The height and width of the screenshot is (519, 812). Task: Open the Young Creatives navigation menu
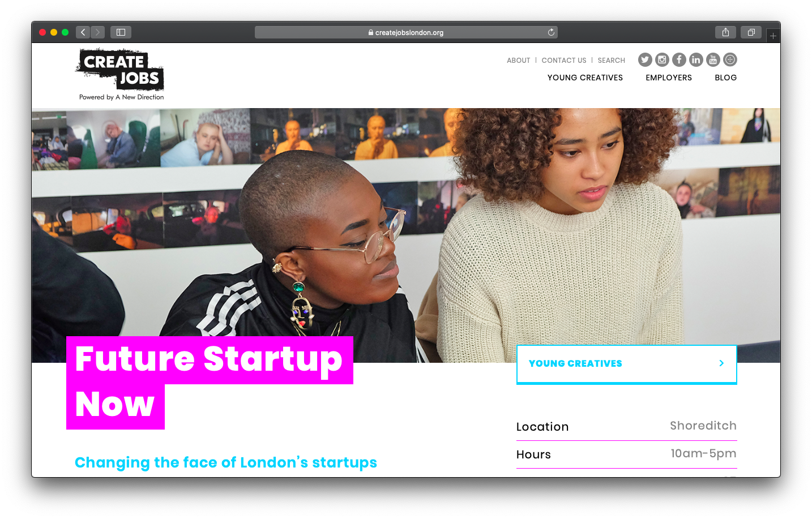tap(585, 78)
